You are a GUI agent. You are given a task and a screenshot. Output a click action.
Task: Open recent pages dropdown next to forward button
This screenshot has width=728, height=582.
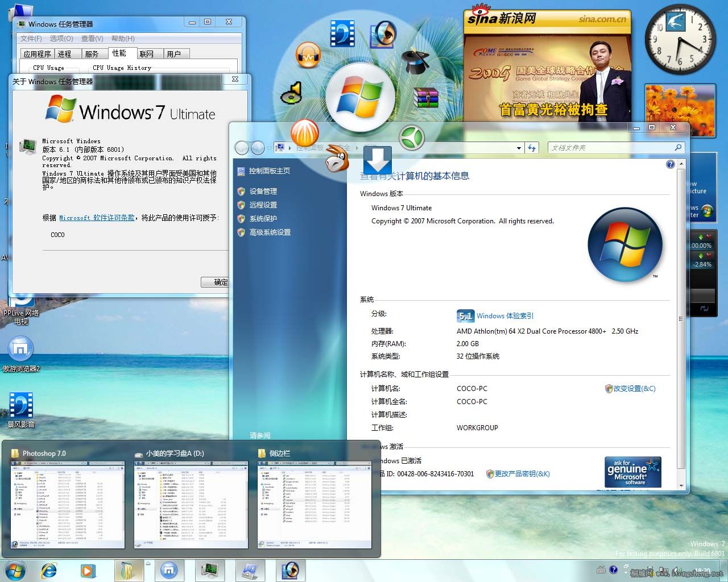click(x=268, y=148)
